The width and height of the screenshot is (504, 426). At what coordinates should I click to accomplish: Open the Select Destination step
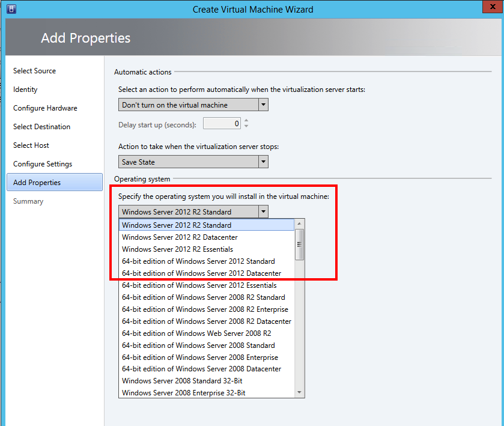[x=41, y=127]
